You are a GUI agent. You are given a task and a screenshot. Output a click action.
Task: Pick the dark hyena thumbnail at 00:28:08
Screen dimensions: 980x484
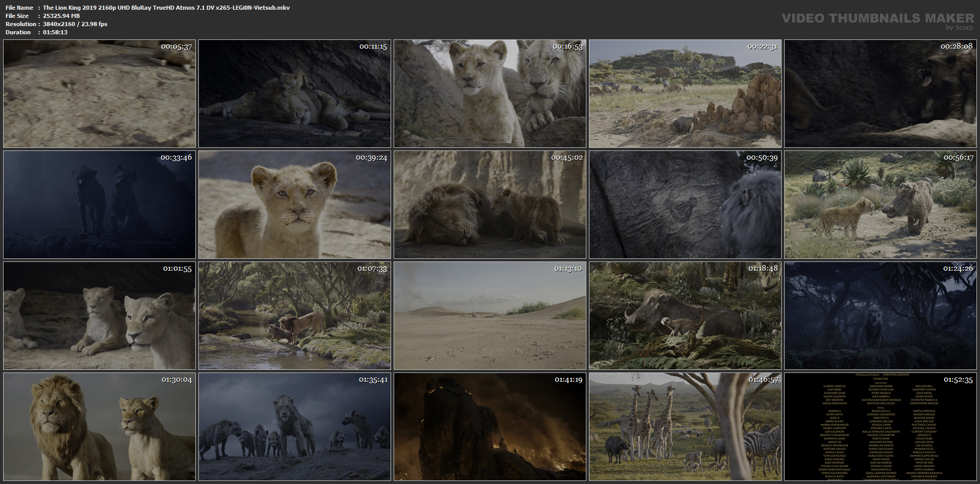[x=880, y=94]
